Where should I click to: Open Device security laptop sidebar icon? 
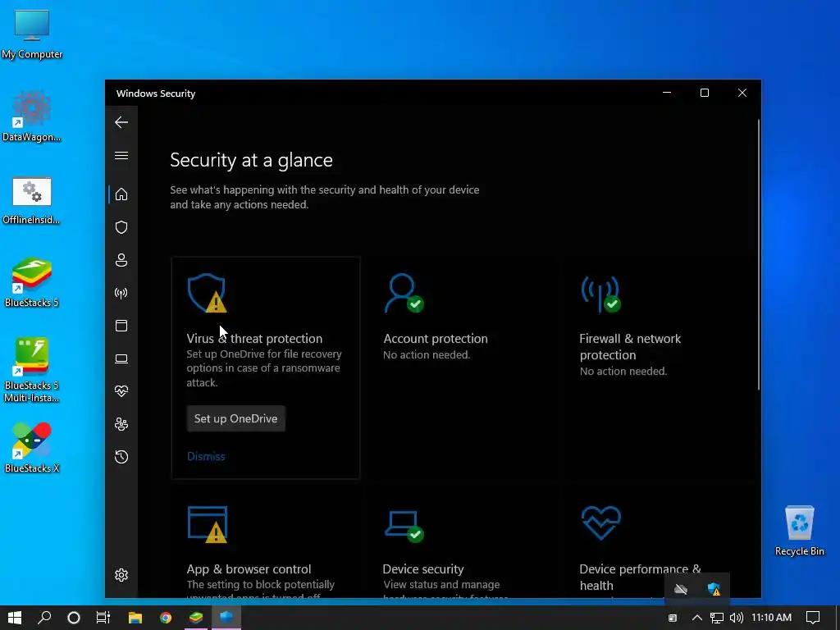click(x=121, y=358)
